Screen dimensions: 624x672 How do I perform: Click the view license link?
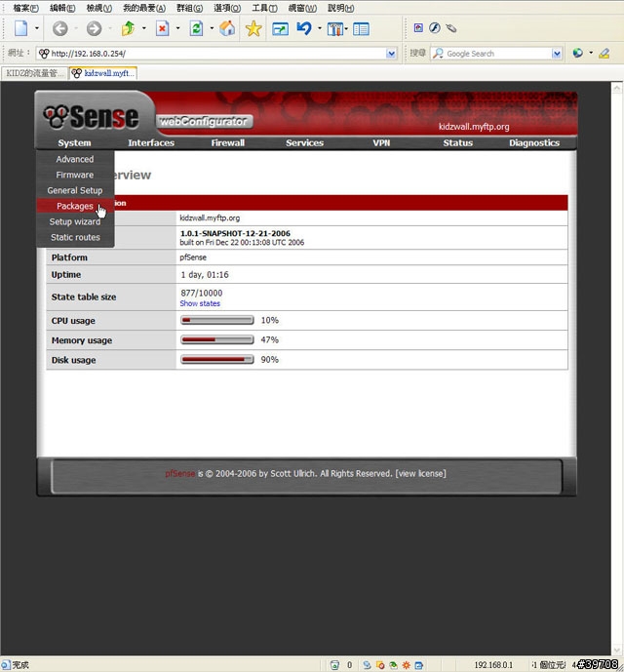coord(420,474)
